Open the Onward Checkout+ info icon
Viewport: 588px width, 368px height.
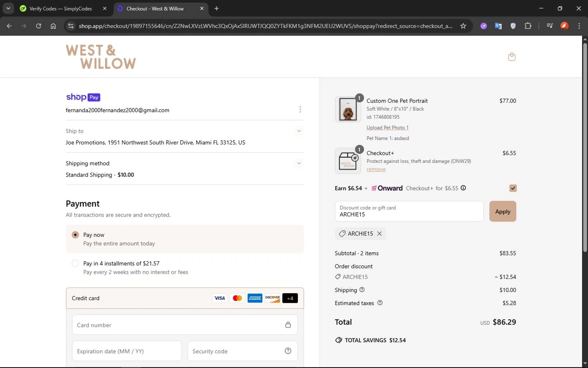[463, 188]
